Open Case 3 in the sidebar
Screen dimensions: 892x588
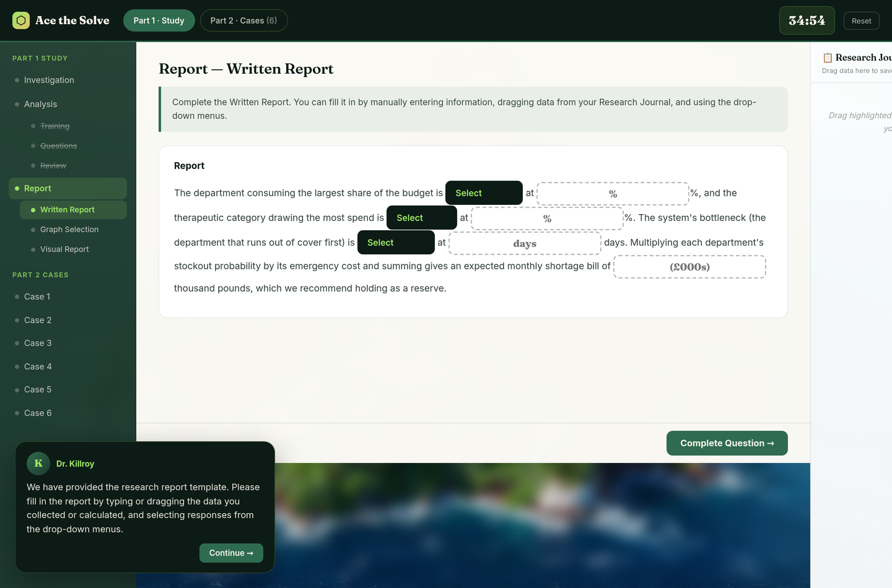point(68,343)
